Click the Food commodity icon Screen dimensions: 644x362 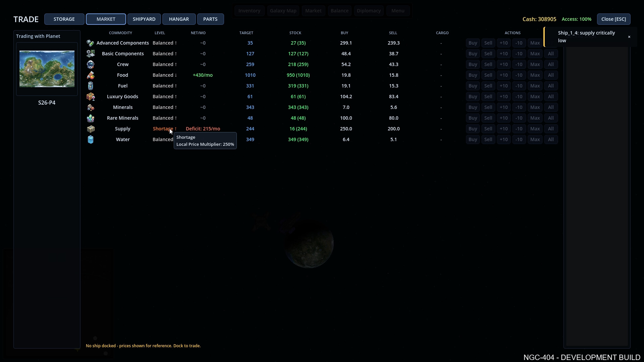tap(90, 75)
